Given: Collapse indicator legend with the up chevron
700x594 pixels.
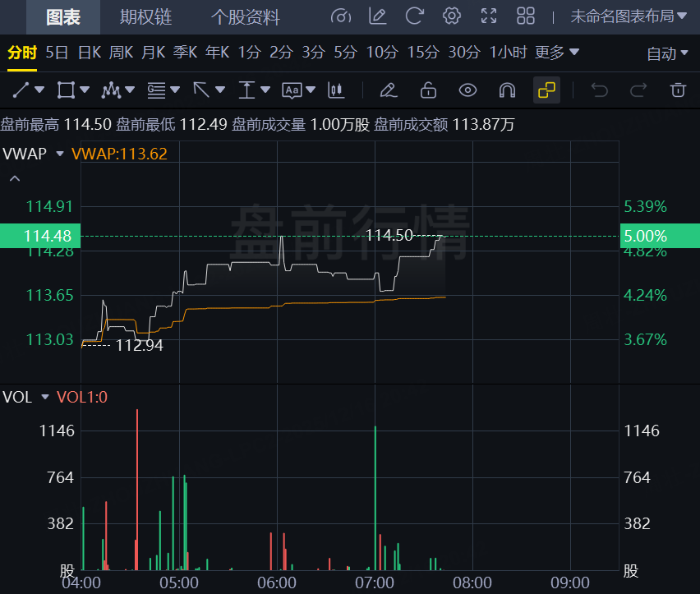Looking at the screenshot, I should 15,178.
